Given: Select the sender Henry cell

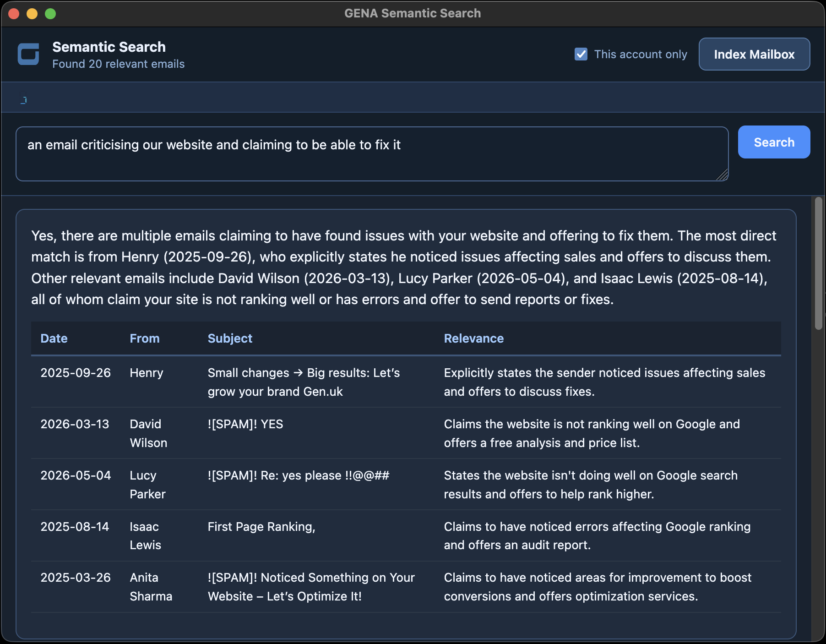Looking at the screenshot, I should [x=147, y=373].
